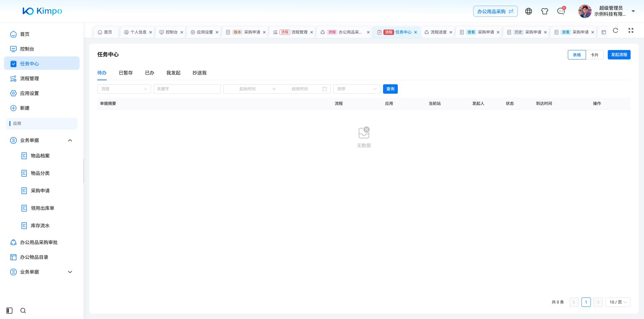Screen dimensions: 644x319
Task: Open 物品档案 in the sidebar
Action: tap(42, 156)
